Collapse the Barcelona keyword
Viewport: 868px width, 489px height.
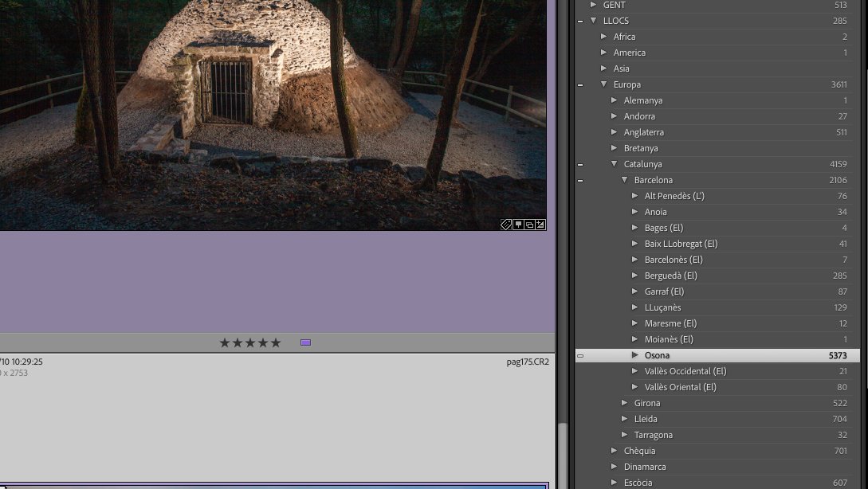tap(624, 180)
